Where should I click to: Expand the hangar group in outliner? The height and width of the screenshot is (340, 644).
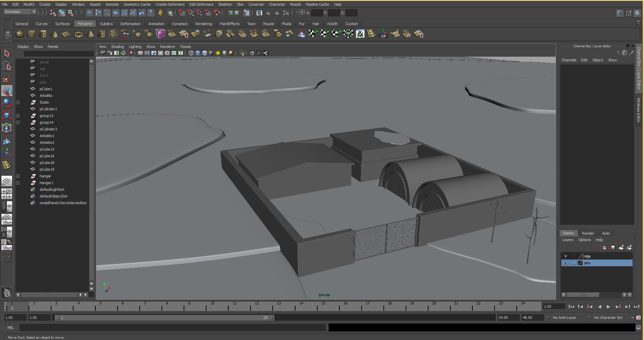(x=18, y=176)
